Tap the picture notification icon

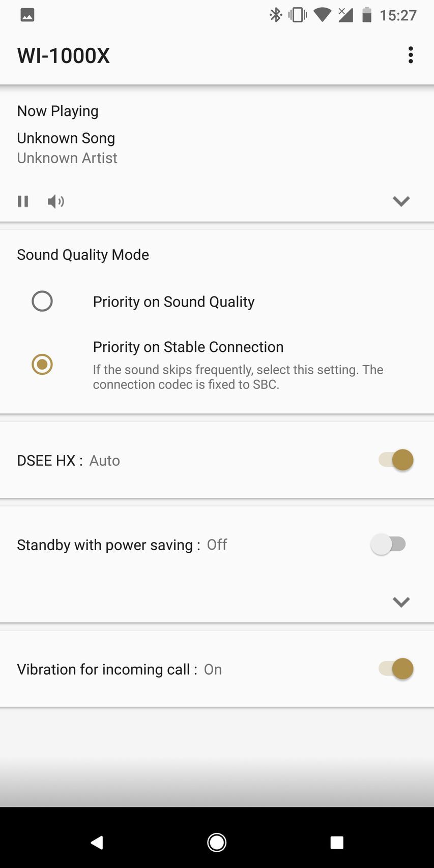pyautogui.click(x=27, y=15)
